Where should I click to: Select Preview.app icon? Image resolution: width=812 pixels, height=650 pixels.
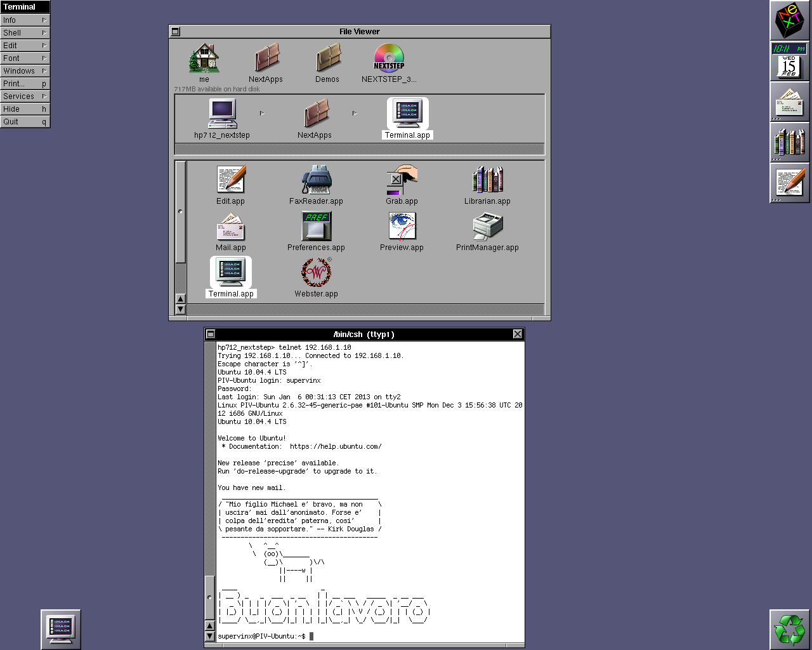pyautogui.click(x=402, y=227)
